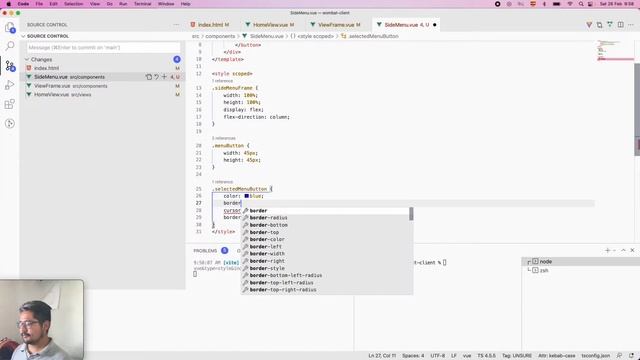Screen dimensions: 640x360
Task: Stage changes plus icon for SideMenu.vue
Action: [x=164, y=77]
